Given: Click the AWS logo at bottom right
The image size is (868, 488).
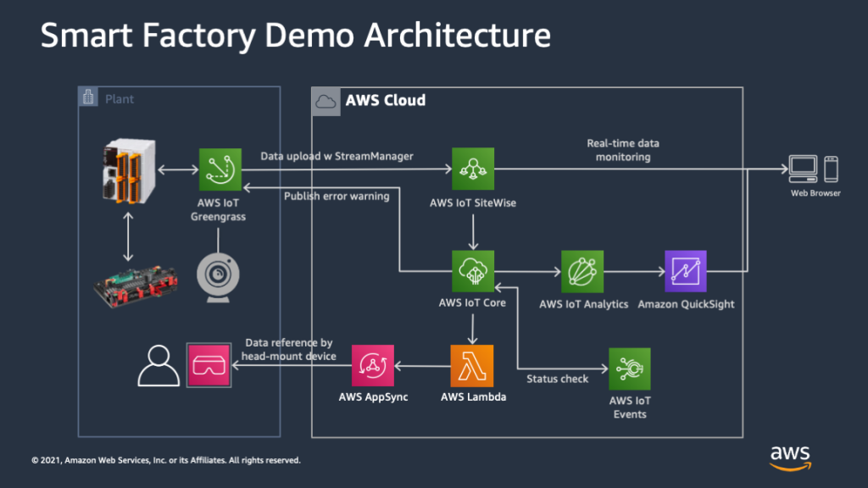Looking at the screenshot, I should click(790, 458).
